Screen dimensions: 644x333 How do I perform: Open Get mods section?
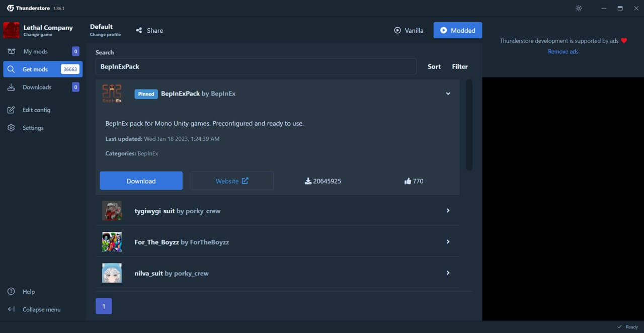point(43,69)
